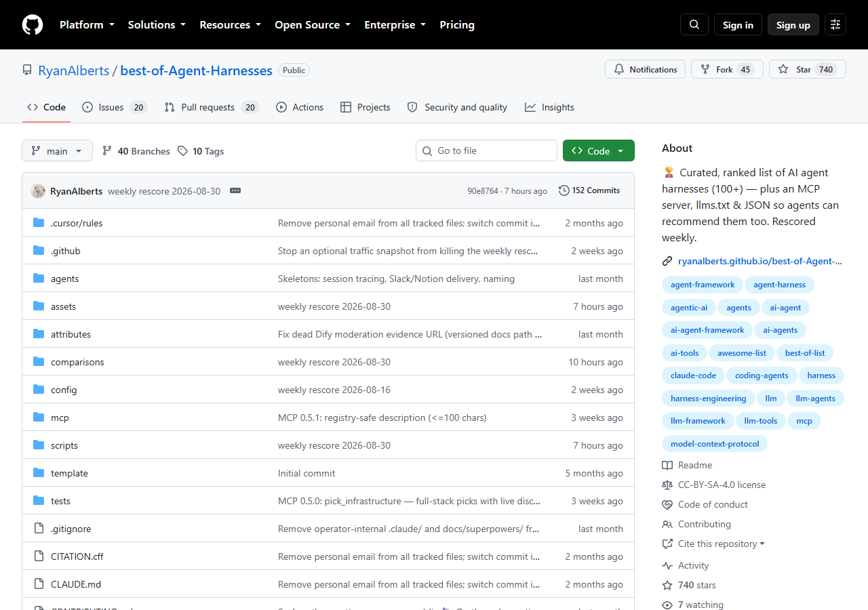The image size is (868, 610).
Task: Click the GitHub logo icon
Action: (33, 25)
